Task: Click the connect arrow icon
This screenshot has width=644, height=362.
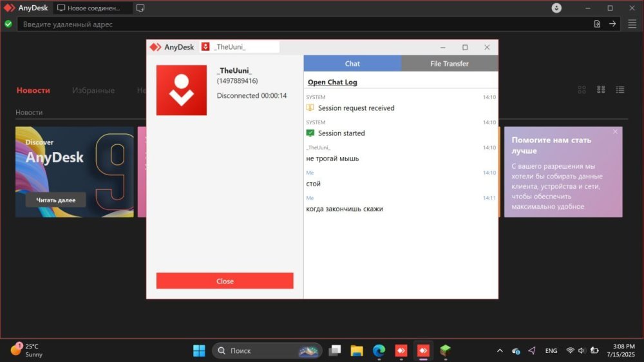Action: 612,24
